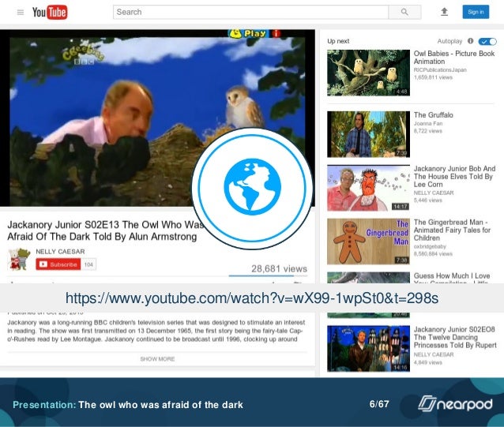Click the Up next heading

pyautogui.click(x=338, y=41)
